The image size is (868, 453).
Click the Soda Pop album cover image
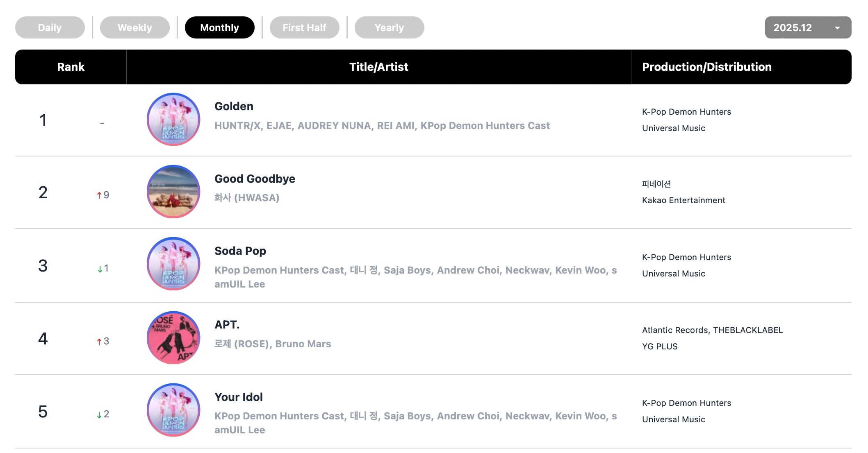coord(173,264)
